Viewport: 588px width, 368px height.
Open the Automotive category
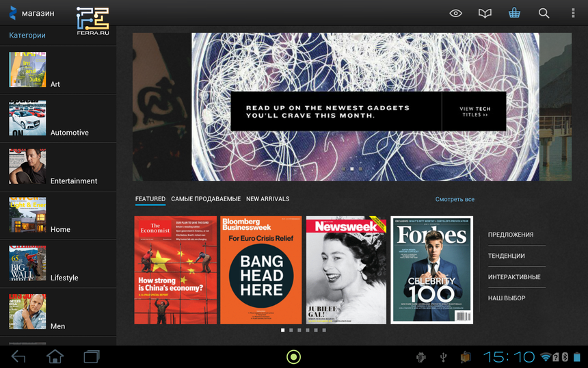(58, 118)
